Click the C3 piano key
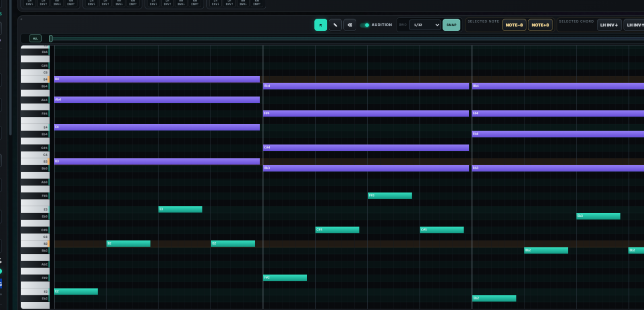 click(x=35, y=236)
